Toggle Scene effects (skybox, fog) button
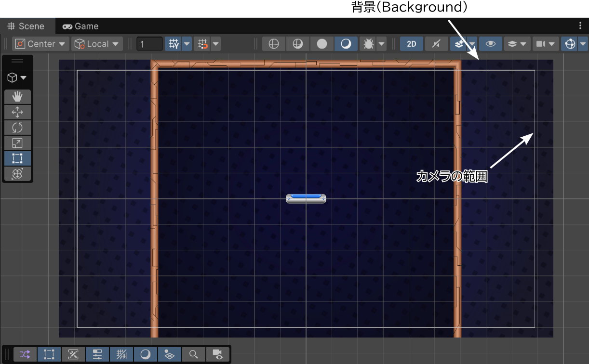589x364 pixels. tap(458, 44)
